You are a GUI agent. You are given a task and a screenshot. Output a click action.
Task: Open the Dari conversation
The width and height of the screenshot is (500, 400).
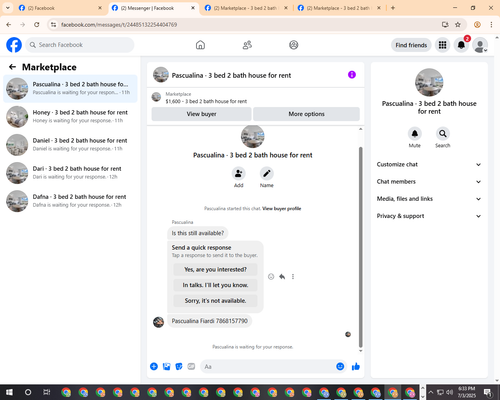coord(70,173)
